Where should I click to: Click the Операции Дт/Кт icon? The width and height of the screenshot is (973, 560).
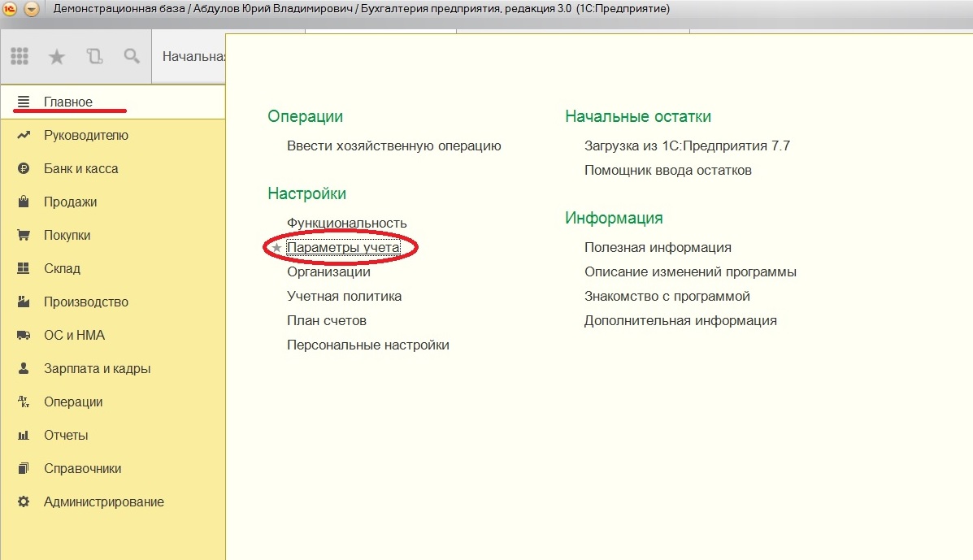pos(24,402)
